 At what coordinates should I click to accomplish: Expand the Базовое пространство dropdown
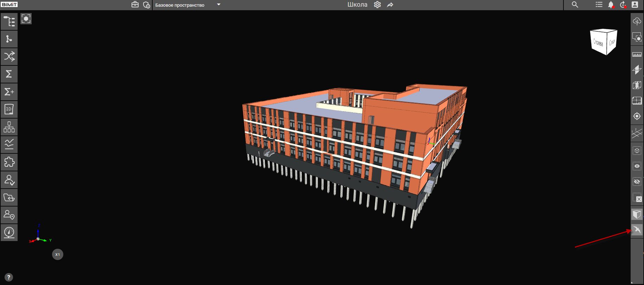tap(218, 5)
